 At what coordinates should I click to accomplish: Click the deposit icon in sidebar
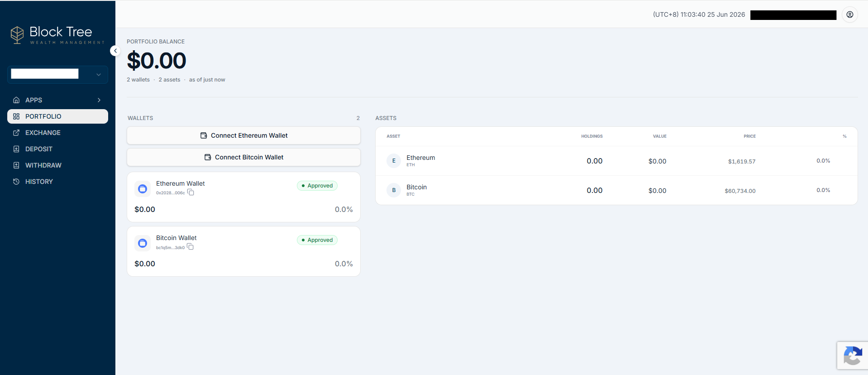coord(16,149)
